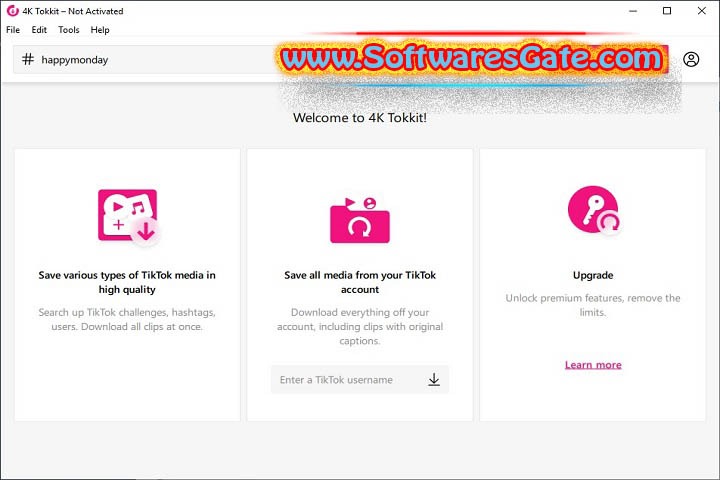Screen dimensions: 720x480
Task: Open the user account profile icon
Action: (691, 59)
